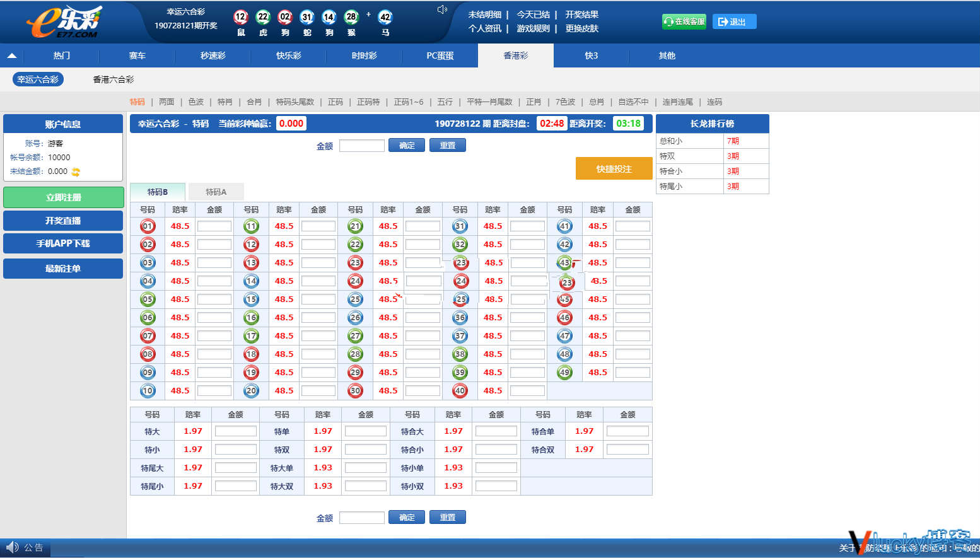
Task: Select red ball number 40
Action: click(x=460, y=391)
